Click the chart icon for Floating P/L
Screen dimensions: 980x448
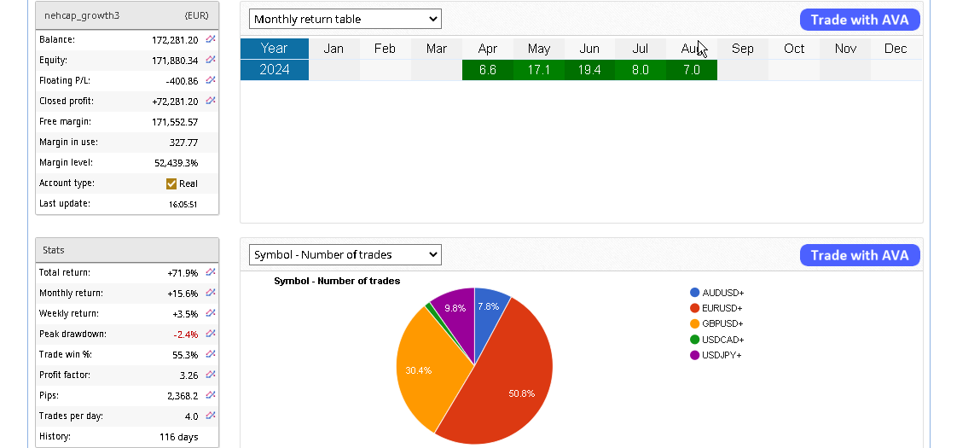point(211,80)
